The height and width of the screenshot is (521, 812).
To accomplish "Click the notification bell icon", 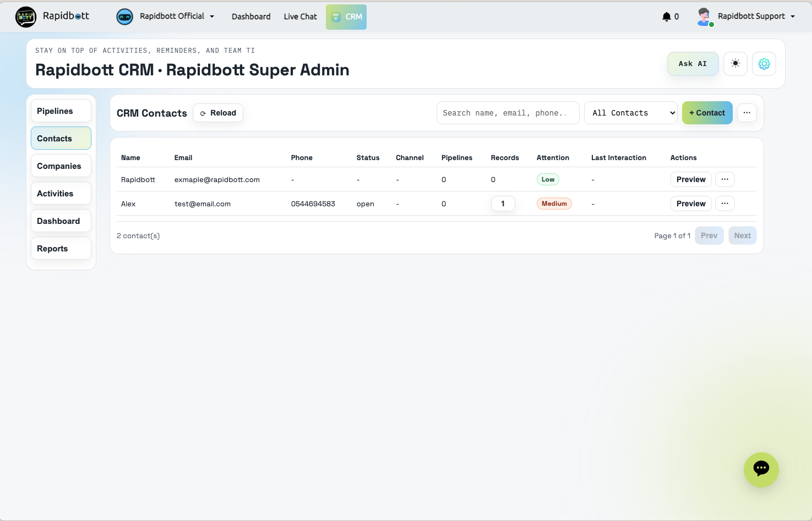I will pos(666,17).
